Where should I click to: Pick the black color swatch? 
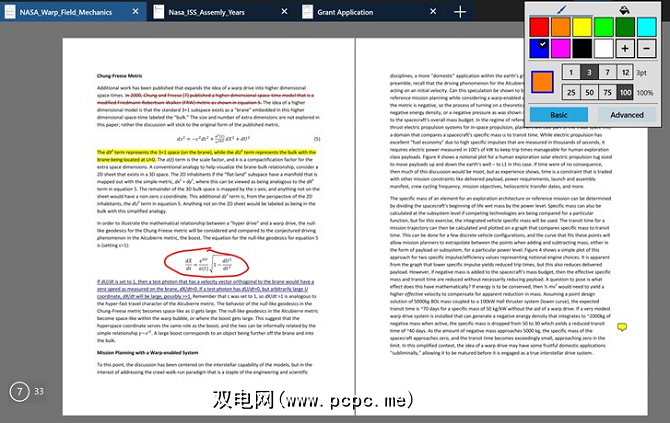point(582,48)
